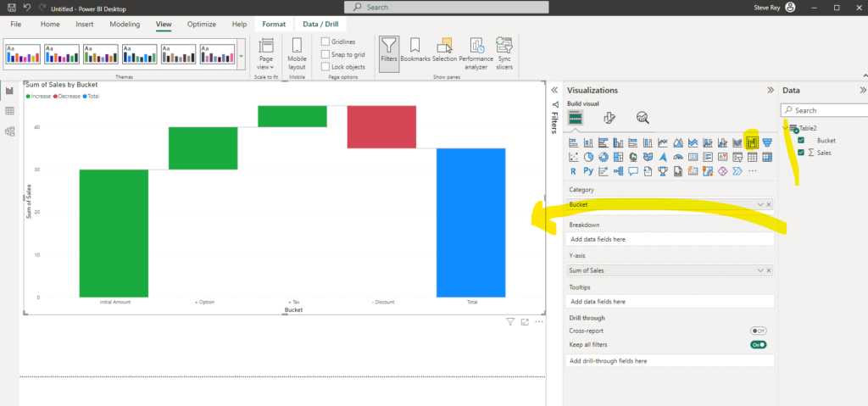868x406 pixels.
Task: Uncheck the Bucket field in Table2
Action: click(801, 141)
